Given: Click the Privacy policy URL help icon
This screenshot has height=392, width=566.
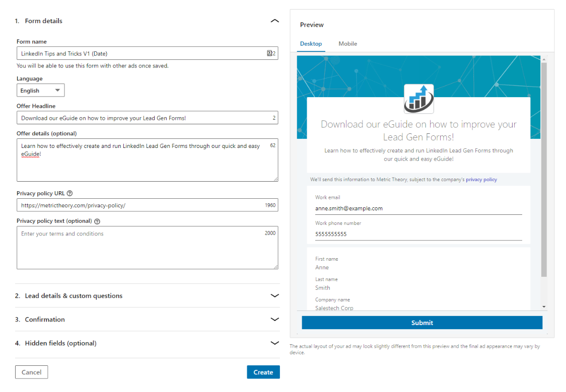Looking at the screenshot, I should coord(69,193).
